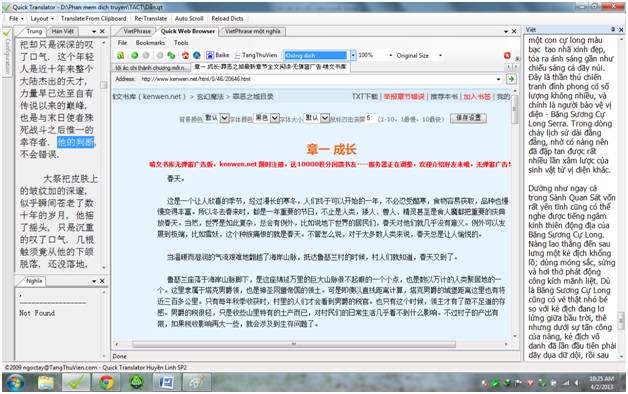Expand the Không dịch translation mode dropdown
628x394 pixels.
click(x=353, y=55)
